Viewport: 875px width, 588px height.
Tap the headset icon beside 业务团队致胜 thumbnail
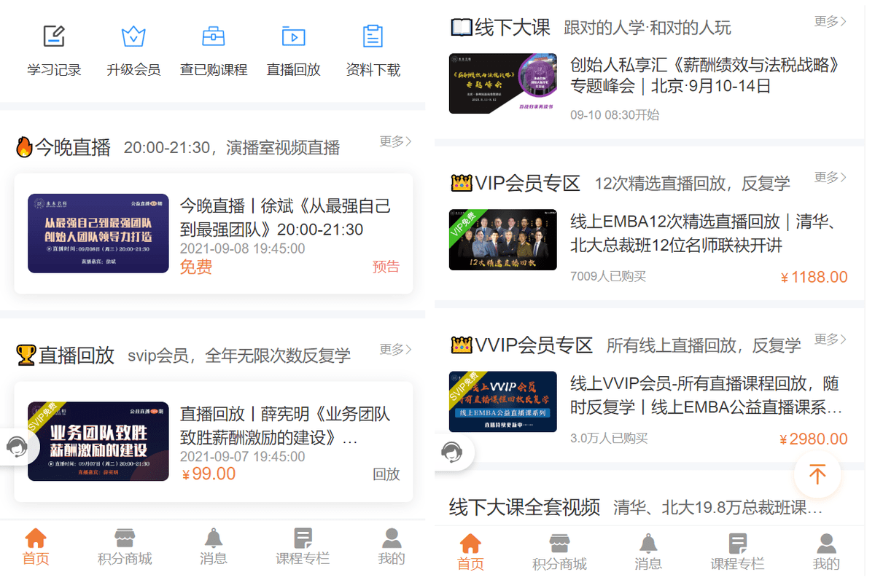(x=17, y=447)
